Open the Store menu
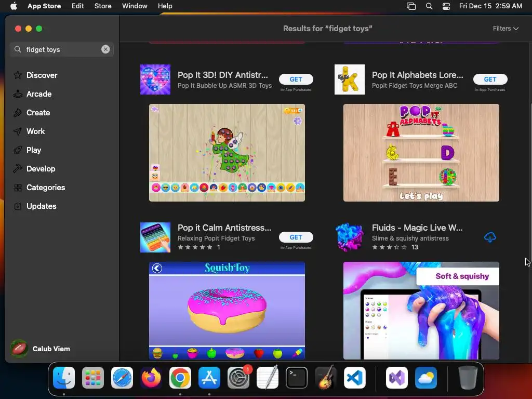 pos(103,6)
